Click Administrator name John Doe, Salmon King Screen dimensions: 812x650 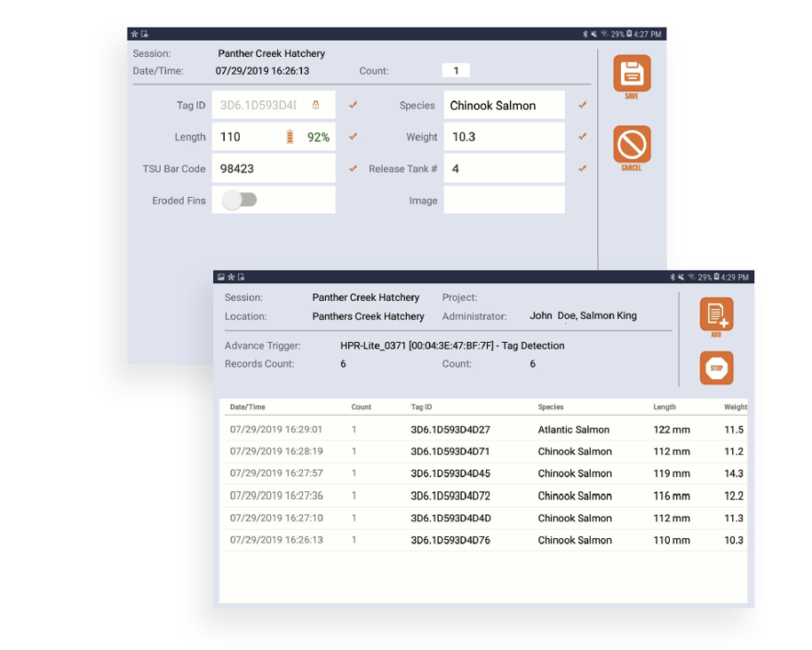tap(583, 316)
